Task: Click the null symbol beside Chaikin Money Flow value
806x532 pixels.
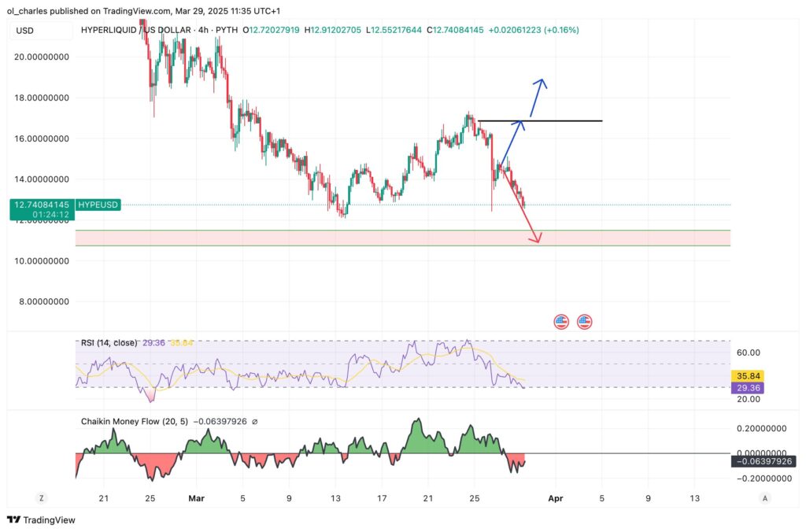Action: point(254,422)
